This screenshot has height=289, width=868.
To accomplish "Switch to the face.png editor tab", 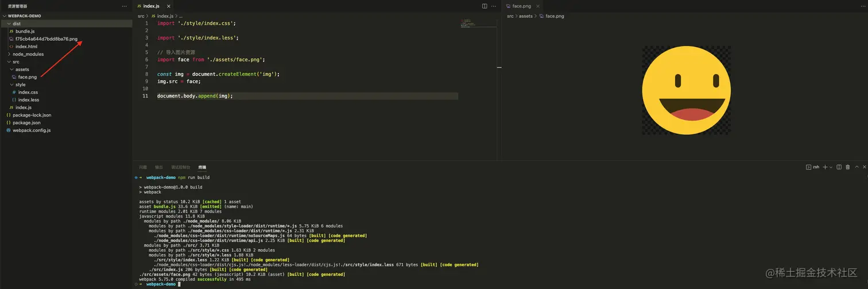I will point(522,6).
